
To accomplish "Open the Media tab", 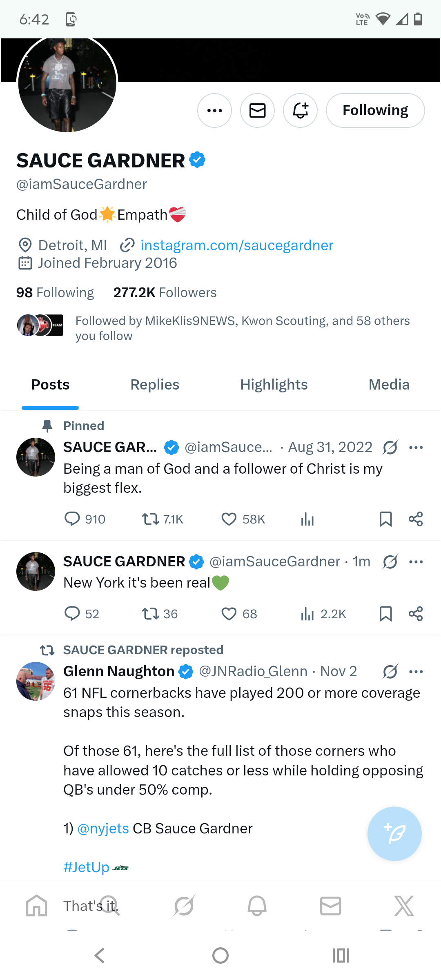I will [x=389, y=385].
